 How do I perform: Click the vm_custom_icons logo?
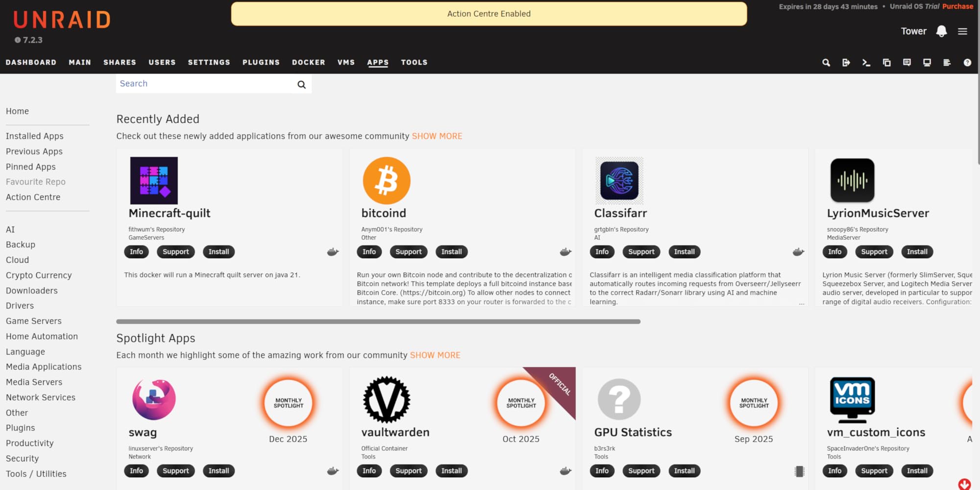[x=853, y=400]
